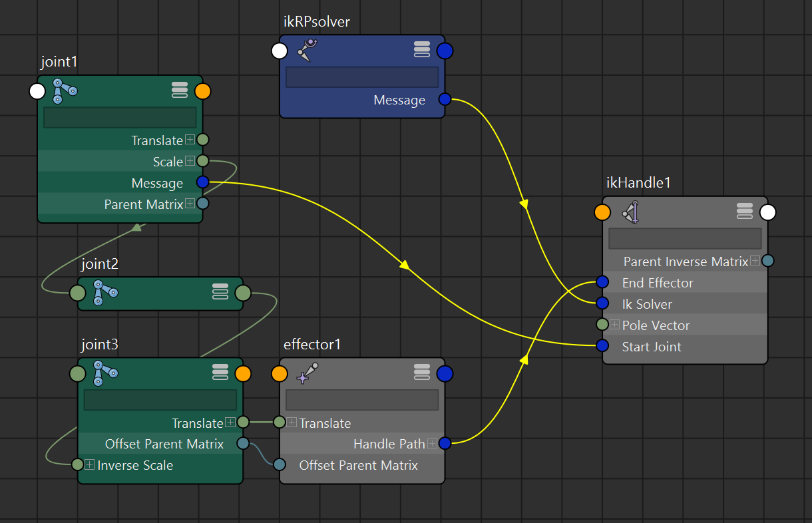Expand Pole Vector attribute on ikHandle1
The height and width of the screenshot is (523, 812).
coord(614,325)
